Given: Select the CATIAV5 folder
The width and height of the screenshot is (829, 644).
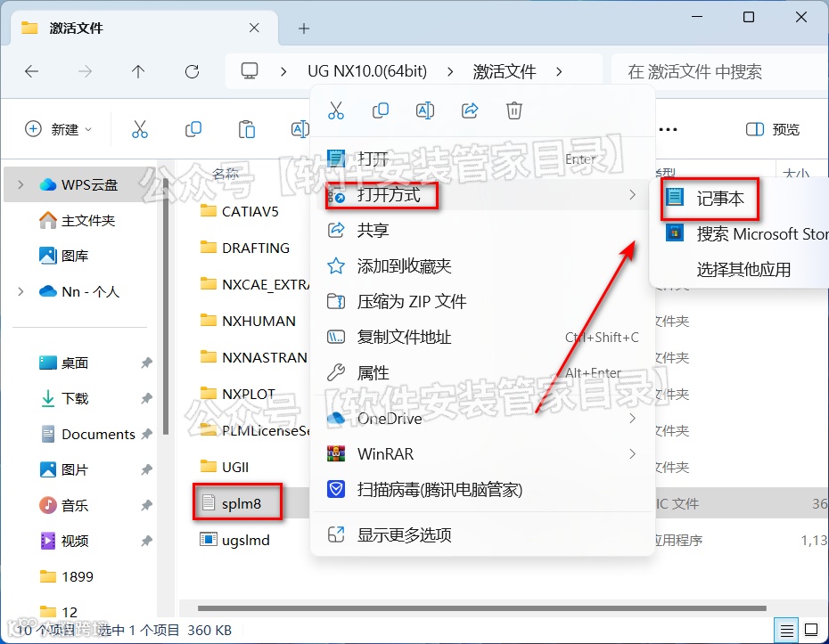Looking at the screenshot, I should (x=240, y=211).
